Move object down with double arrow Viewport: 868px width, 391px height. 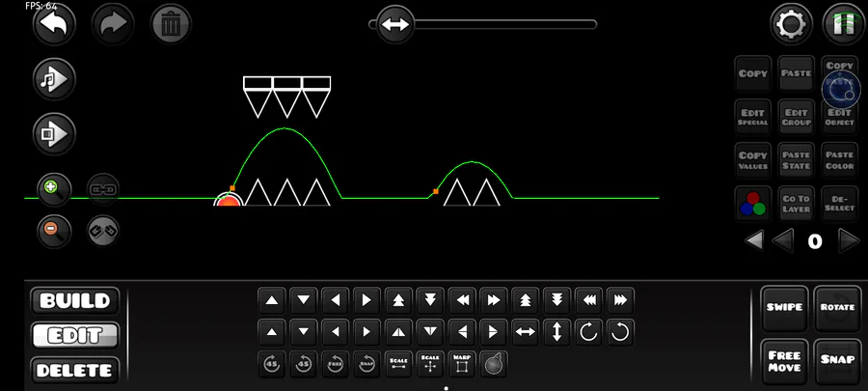(x=430, y=300)
